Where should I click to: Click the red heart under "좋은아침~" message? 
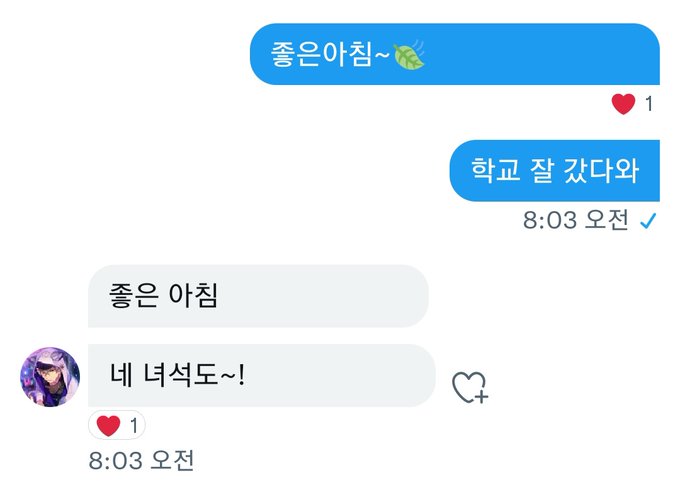[x=623, y=104]
